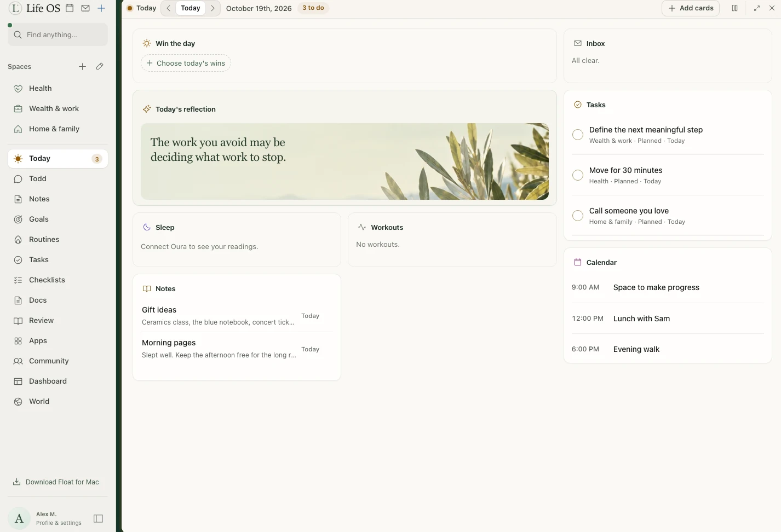Click the Calendar card icon
The width and height of the screenshot is (781, 532).
point(578,262)
